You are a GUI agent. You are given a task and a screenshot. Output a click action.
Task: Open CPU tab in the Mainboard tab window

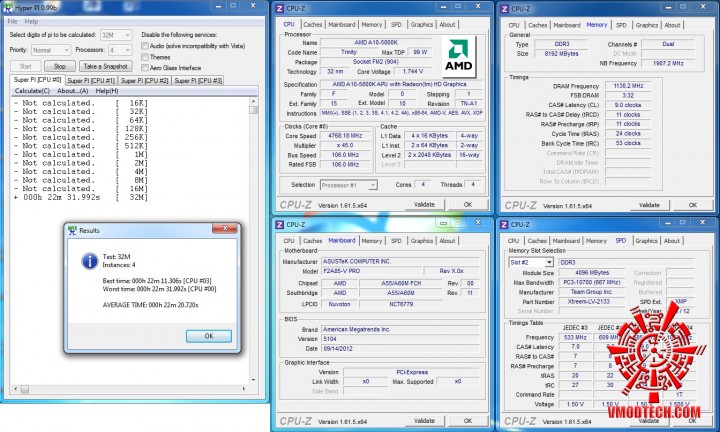289,241
